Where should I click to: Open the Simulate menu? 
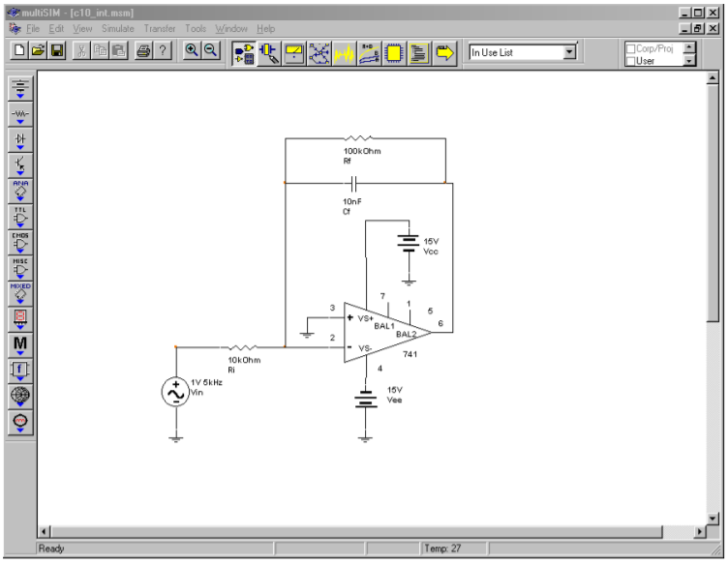[x=118, y=29]
